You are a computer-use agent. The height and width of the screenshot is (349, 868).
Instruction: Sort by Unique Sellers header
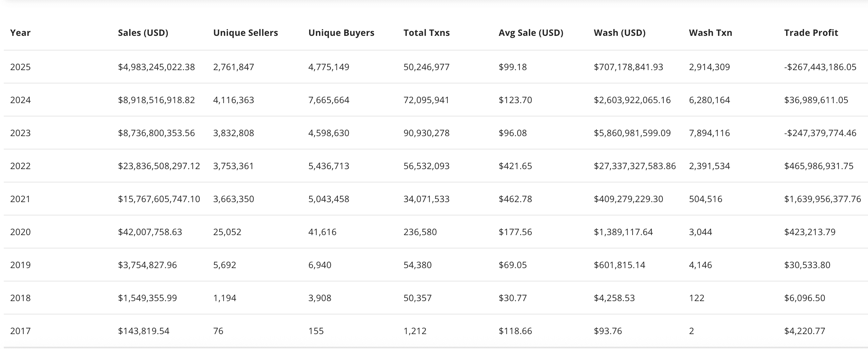point(245,33)
